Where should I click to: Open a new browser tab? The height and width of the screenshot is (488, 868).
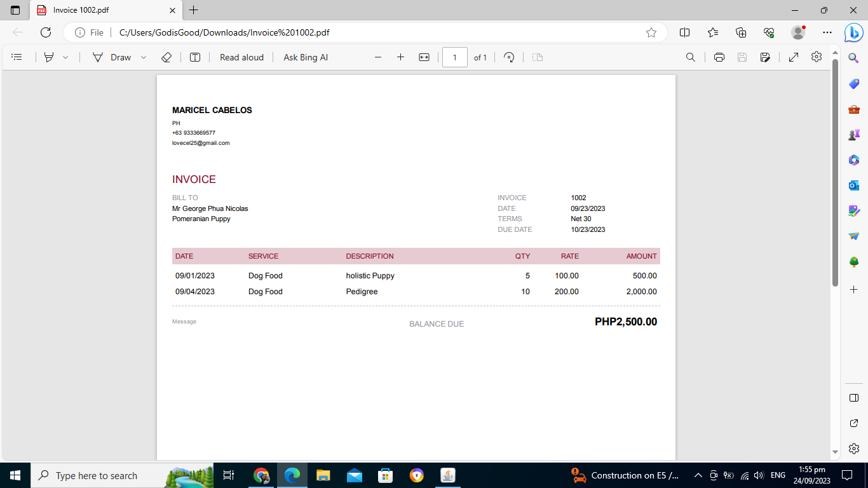(x=194, y=10)
